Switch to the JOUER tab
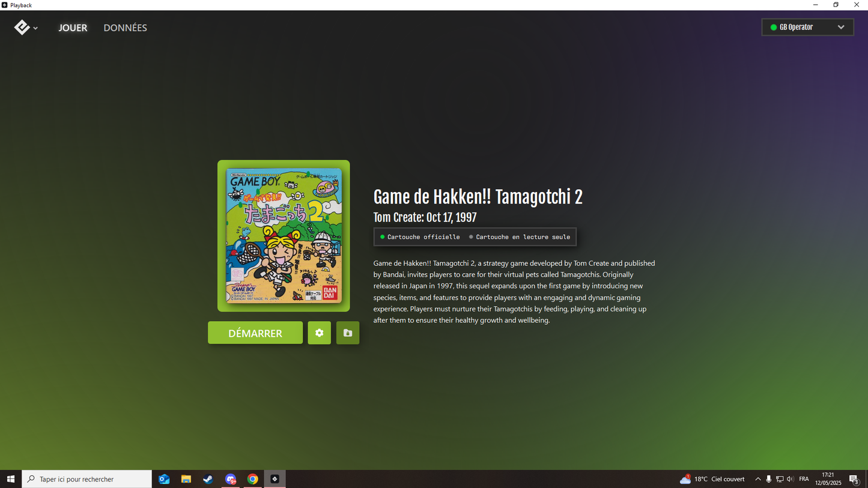Screen dimensions: 868x488 [73, 28]
